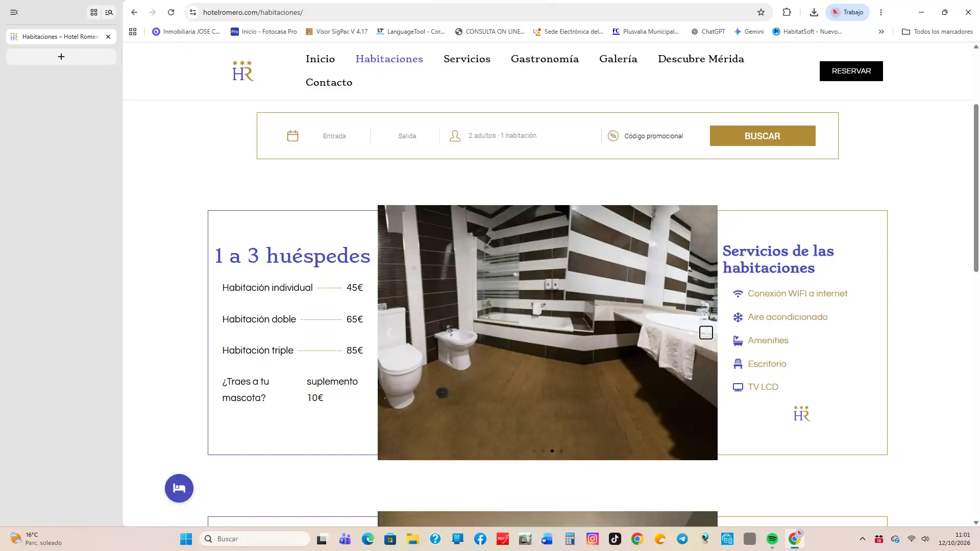Click the page vertical scrollbar thumb
This screenshot has height=551, width=980.
976,188
